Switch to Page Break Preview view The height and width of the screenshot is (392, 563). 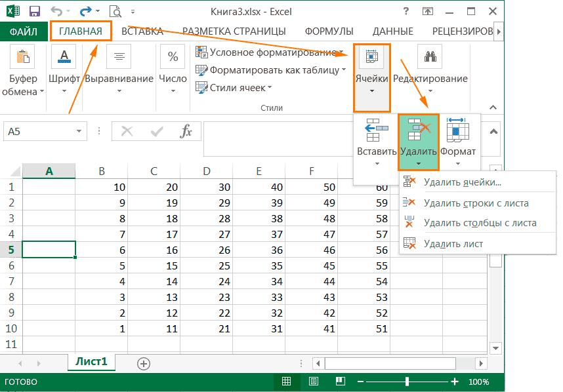click(340, 382)
